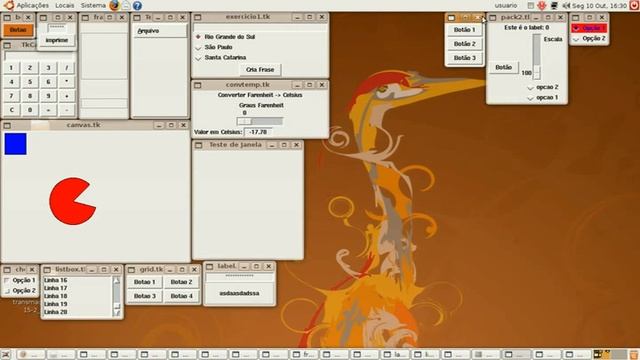Click Botão 1 in top-right window
Viewport: 640px width, 360px height.
(x=464, y=30)
